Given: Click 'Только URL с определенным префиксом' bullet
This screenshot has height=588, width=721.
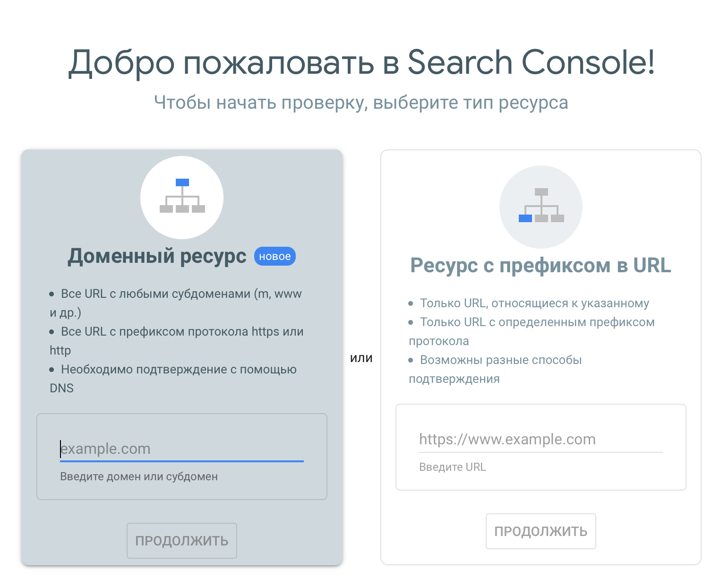Looking at the screenshot, I should (x=532, y=331).
